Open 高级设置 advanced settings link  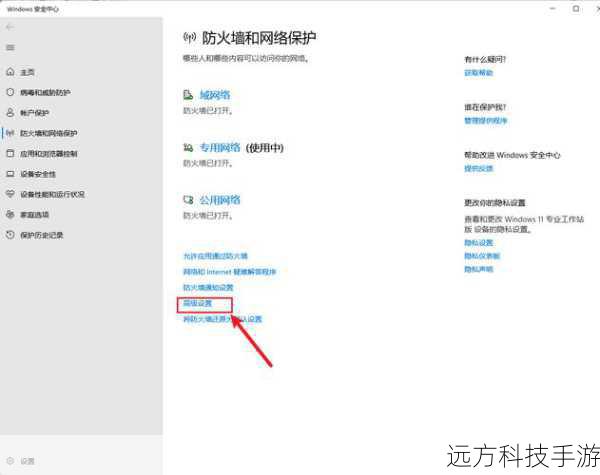pyautogui.click(x=197, y=303)
